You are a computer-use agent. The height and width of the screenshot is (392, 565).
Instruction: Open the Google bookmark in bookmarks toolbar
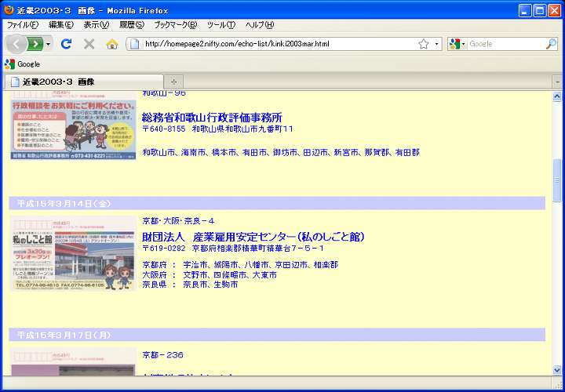pyautogui.click(x=22, y=64)
